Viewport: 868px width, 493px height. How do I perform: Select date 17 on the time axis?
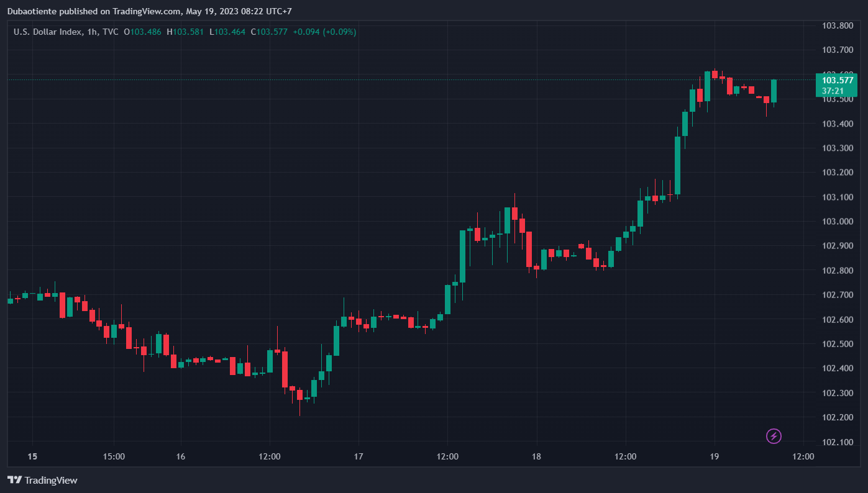pyautogui.click(x=358, y=456)
